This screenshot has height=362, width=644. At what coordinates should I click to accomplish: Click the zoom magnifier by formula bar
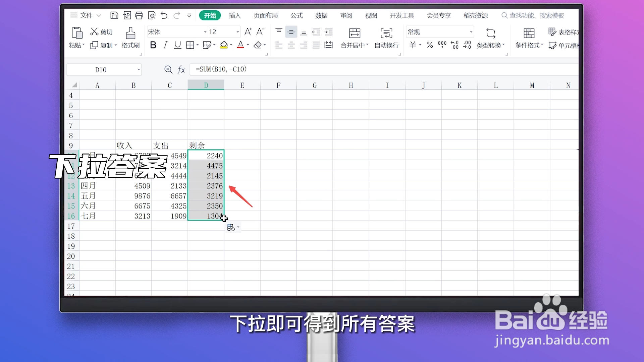coord(168,69)
